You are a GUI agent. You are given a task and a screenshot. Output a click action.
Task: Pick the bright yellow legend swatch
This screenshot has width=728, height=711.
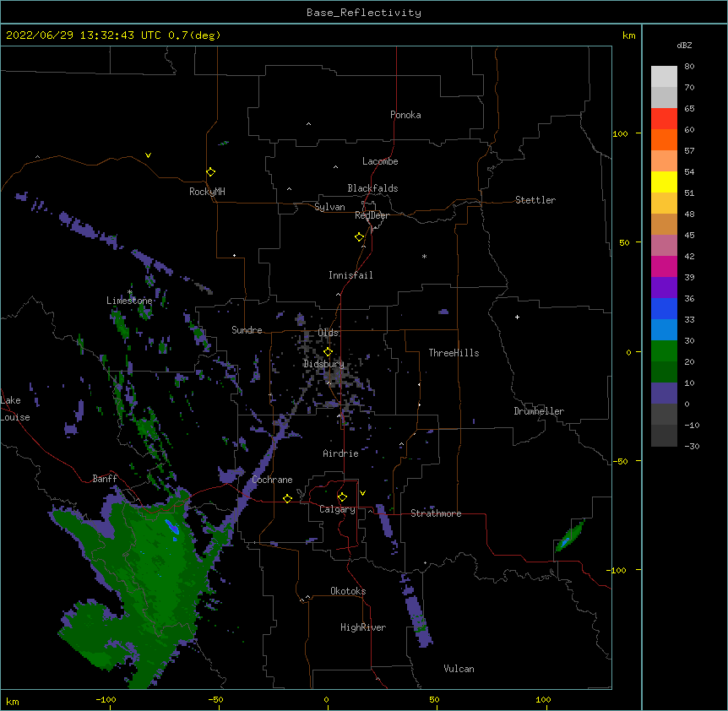pyautogui.click(x=664, y=182)
